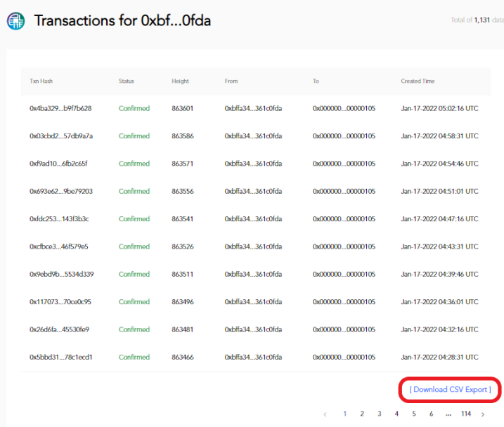Screen dimensions: 504x427
Task: Go to the previous page arrow
Action: tap(325, 414)
